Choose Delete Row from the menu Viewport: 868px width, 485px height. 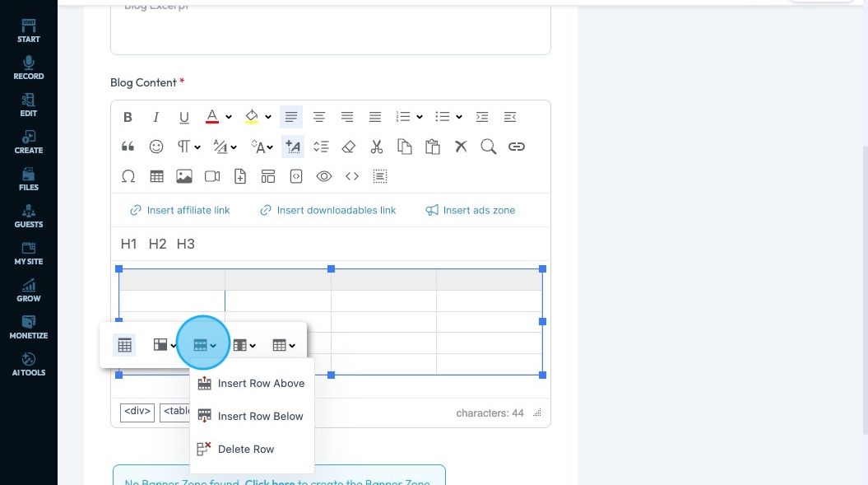(252, 449)
